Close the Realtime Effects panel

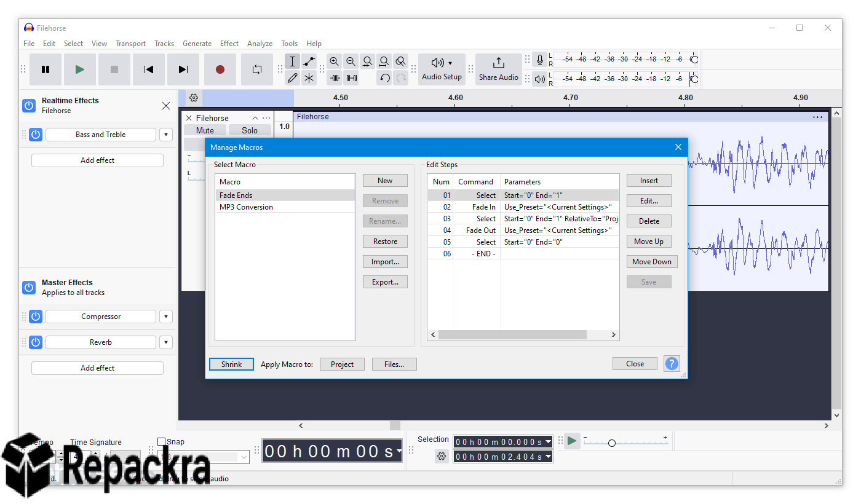coord(166,106)
